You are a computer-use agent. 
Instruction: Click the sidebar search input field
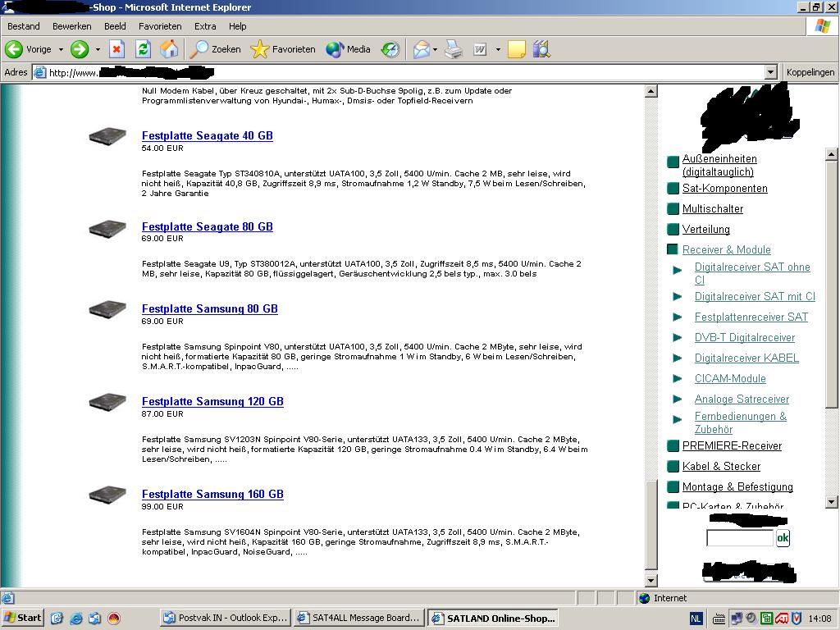(x=740, y=537)
